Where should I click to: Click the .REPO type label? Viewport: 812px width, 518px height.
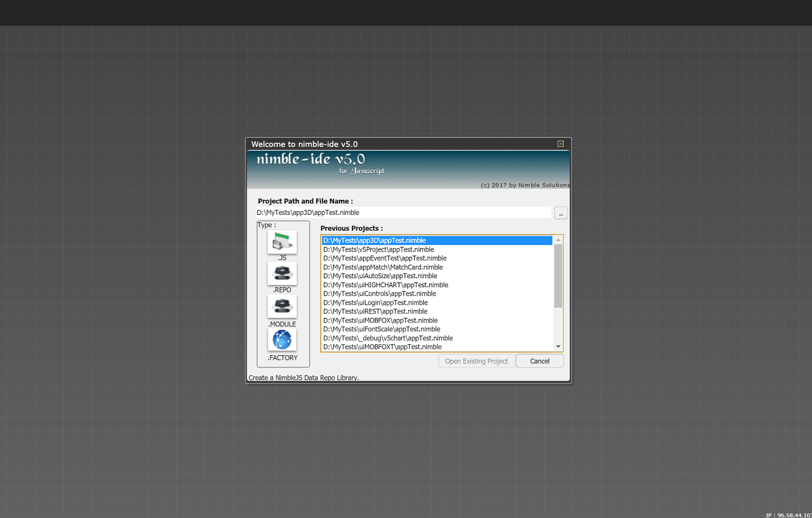[282, 290]
